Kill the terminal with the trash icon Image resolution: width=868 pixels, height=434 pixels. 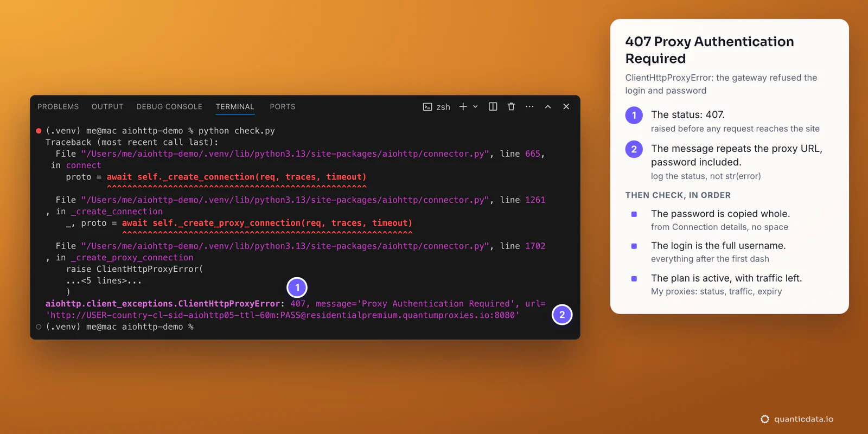(x=511, y=107)
